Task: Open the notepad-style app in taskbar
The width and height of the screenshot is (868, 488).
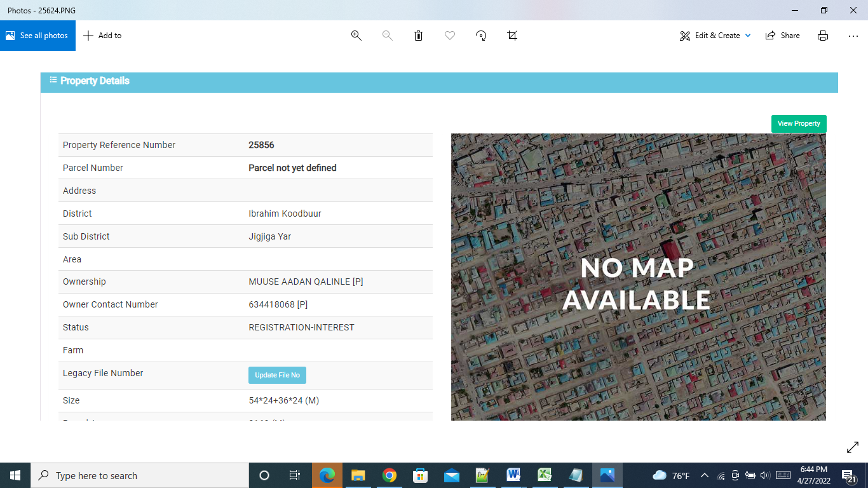Action: pos(576,475)
